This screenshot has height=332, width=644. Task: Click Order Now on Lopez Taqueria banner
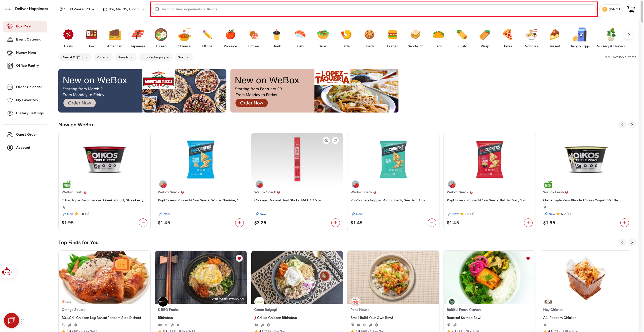(x=252, y=103)
